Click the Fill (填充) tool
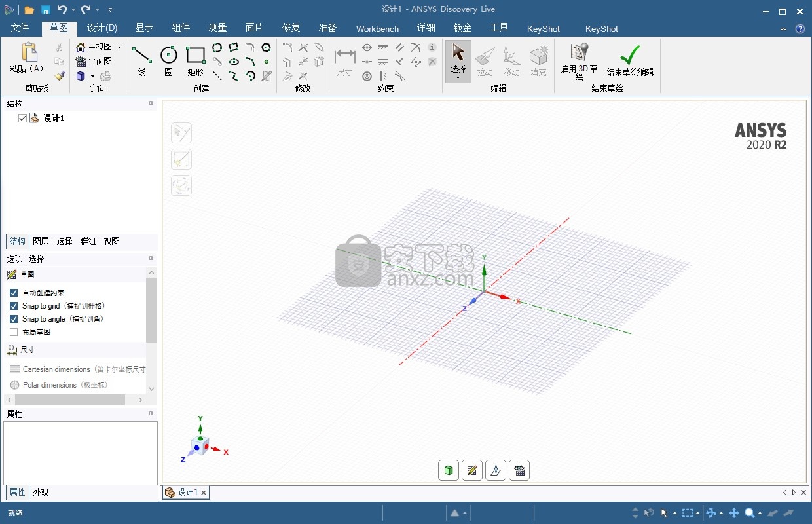 (x=538, y=61)
